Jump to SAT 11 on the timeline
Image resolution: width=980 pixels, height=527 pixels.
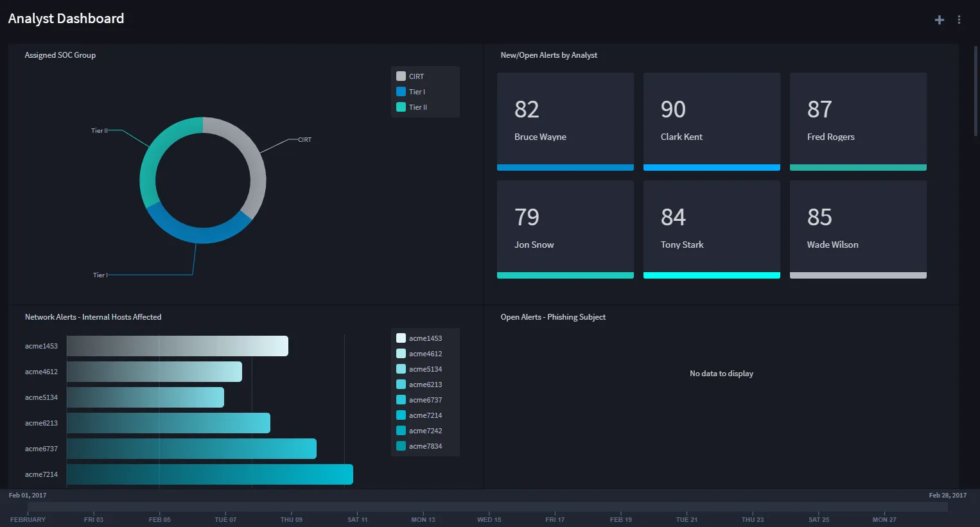tap(358, 519)
